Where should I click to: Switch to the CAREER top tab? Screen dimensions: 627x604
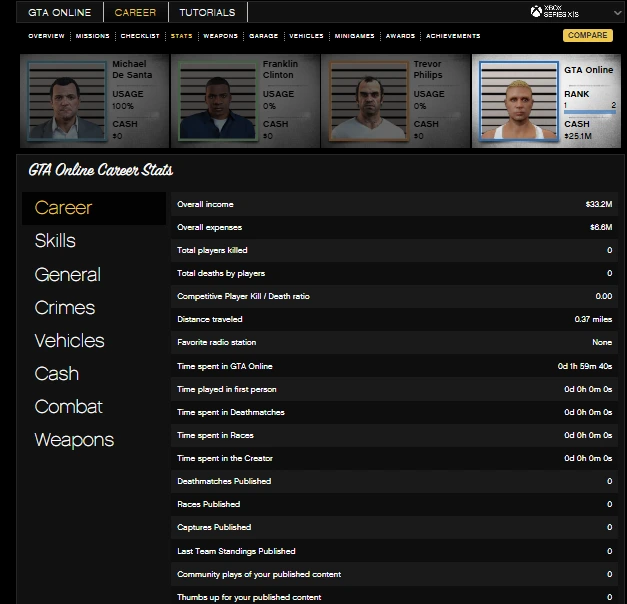pos(135,12)
